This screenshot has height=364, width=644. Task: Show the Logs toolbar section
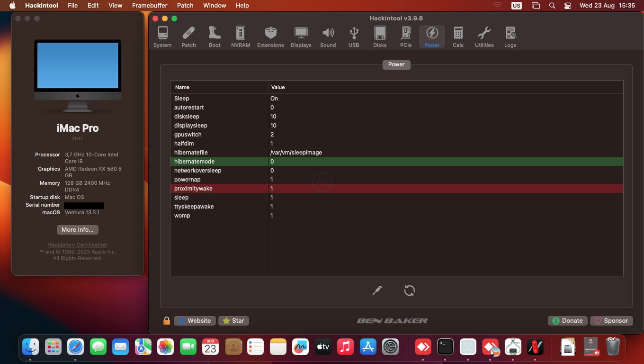coord(510,37)
